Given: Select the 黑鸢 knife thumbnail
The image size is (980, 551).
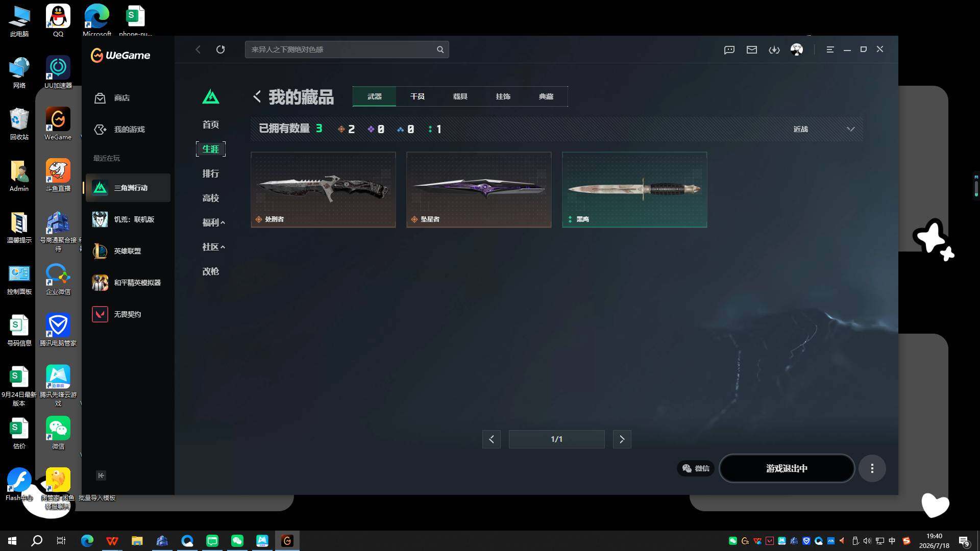Looking at the screenshot, I should pos(634,189).
